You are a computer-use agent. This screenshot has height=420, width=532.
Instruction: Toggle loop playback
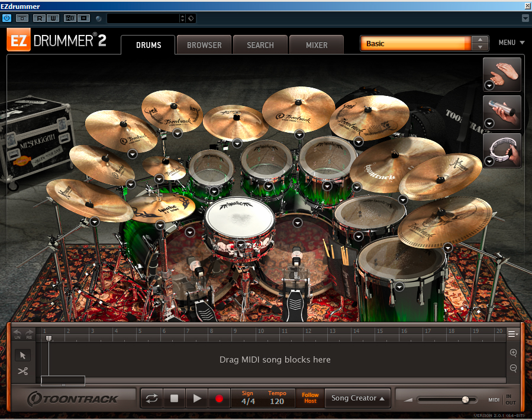coord(151,398)
